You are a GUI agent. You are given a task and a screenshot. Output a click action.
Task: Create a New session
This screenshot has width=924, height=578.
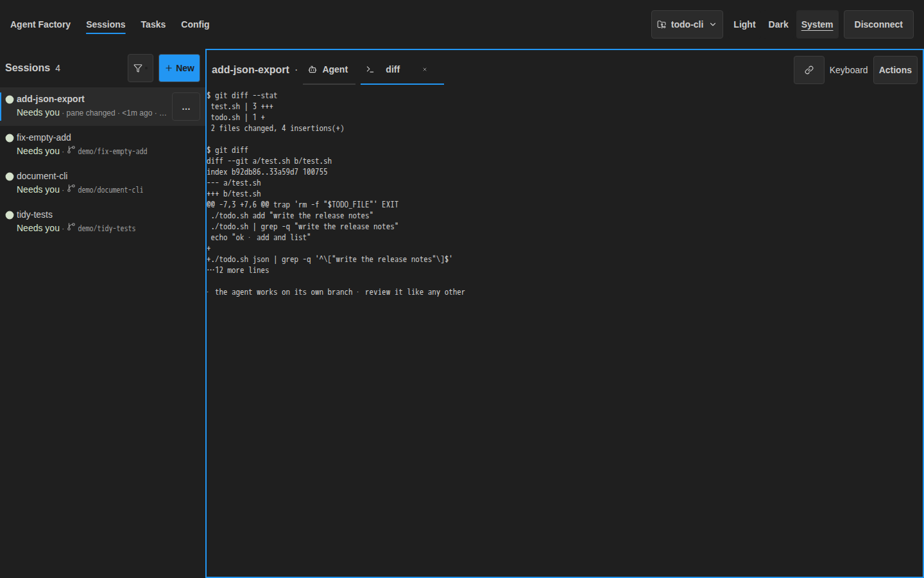click(180, 68)
